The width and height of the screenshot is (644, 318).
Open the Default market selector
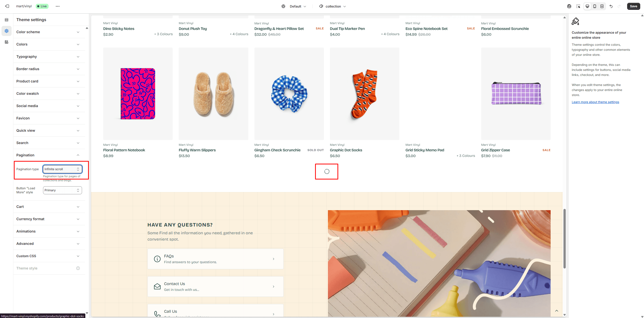(x=294, y=6)
